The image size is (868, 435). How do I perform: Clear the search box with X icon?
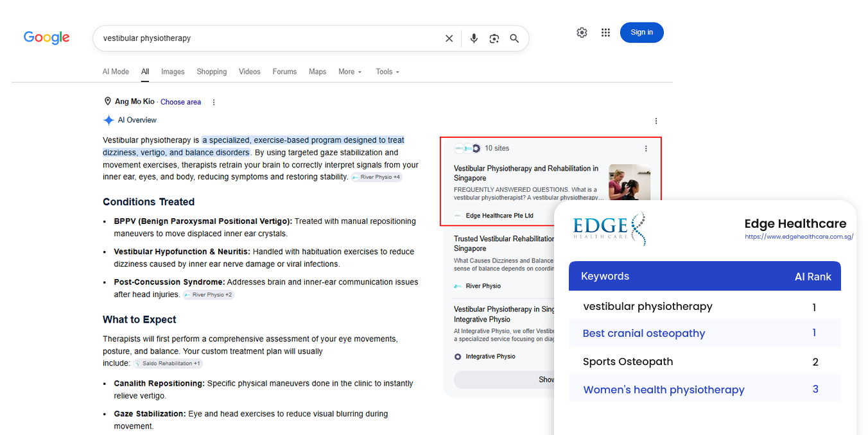tap(449, 38)
